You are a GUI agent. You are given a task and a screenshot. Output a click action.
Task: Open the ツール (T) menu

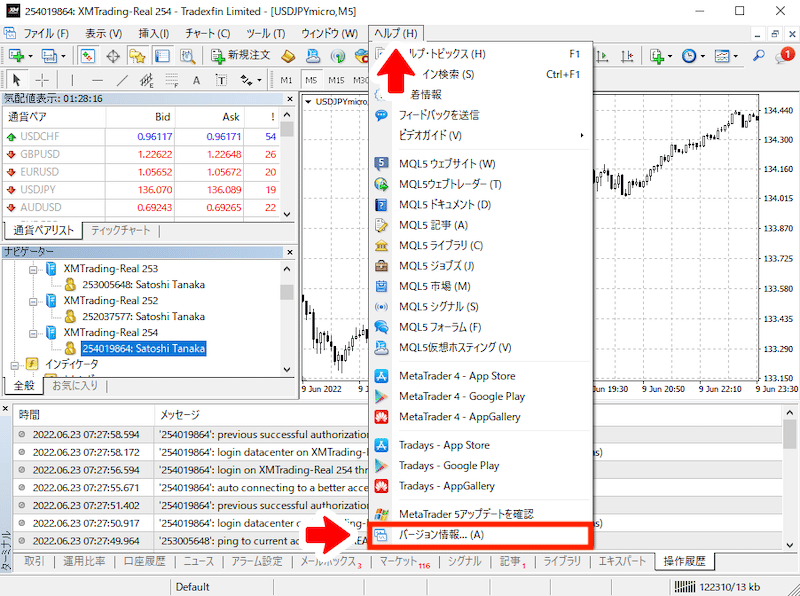point(265,34)
